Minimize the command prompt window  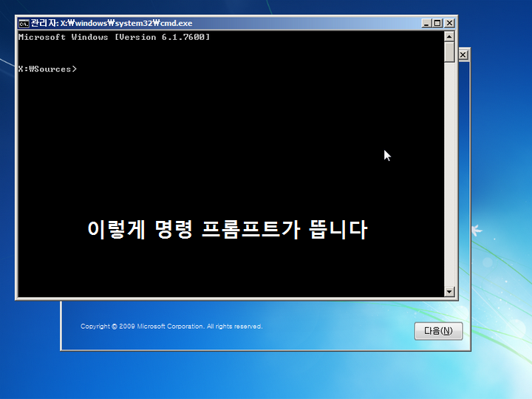(426, 23)
